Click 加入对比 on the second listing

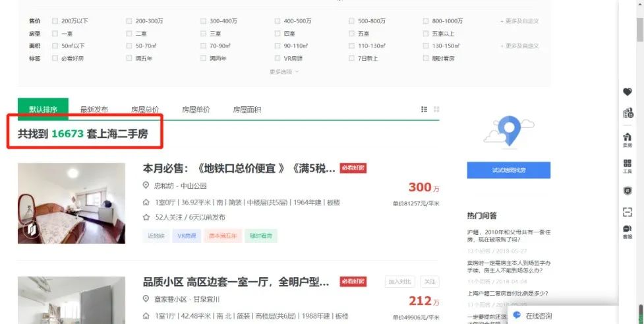(400, 282)
